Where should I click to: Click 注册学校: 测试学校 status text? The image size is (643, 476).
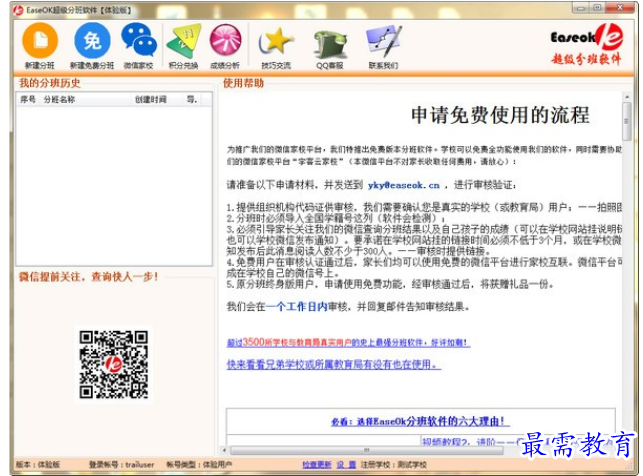click(x=394, y=465)
